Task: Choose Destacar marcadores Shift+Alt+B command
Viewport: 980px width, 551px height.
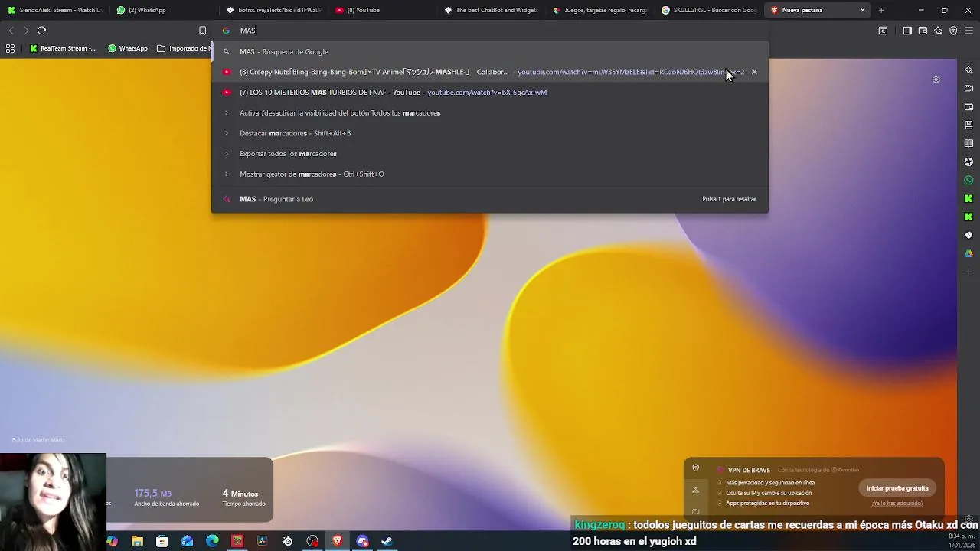Action: (x=490, y=133)
